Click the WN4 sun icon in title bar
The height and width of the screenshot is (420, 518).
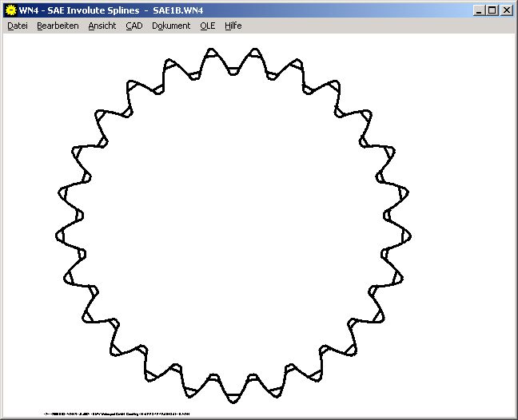[x=10, y=10]
